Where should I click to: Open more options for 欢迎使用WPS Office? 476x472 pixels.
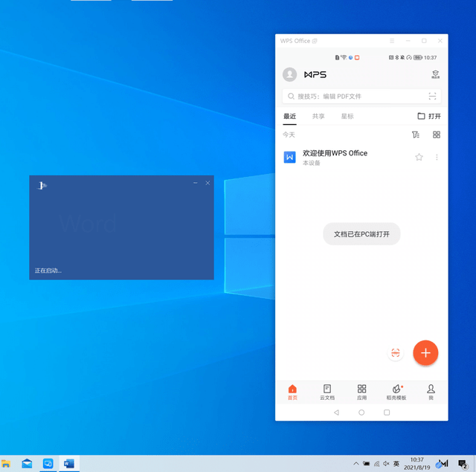(437, 157)
